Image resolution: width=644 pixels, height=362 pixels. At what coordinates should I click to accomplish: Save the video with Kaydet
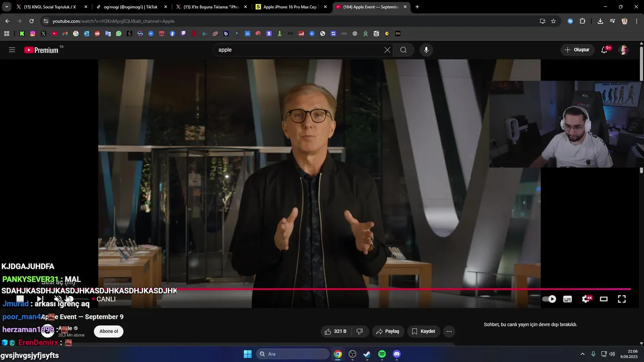423,331
